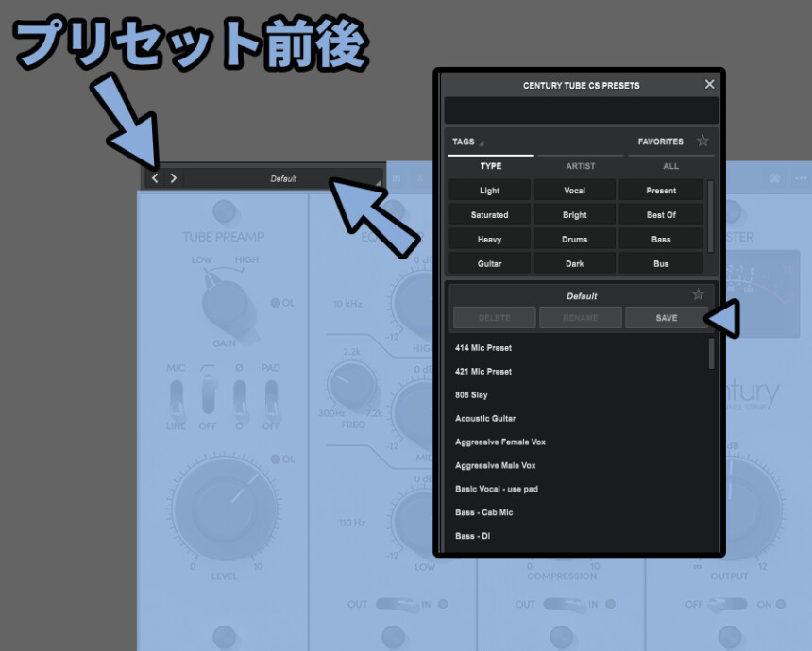
Task: Choose the Acoustic Guitar preset
Action: tap(485, 418)
